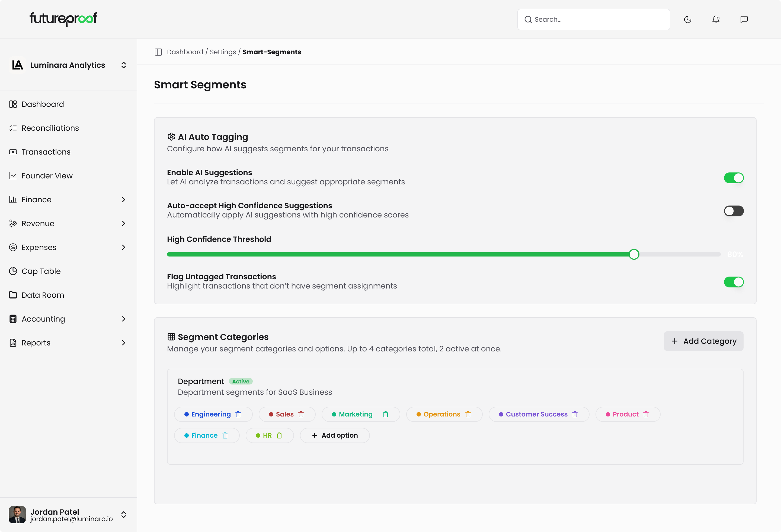
Task: Disable the Enable AI Suggestions toggle
Action: pos(734,178)
